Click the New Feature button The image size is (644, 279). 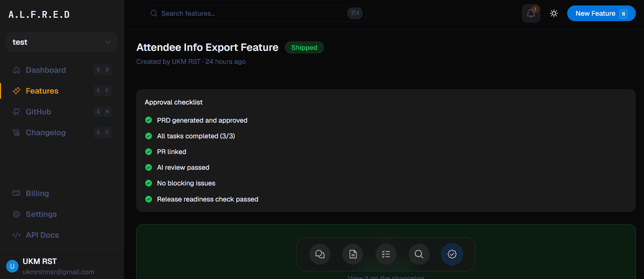(x=601, y=13)
